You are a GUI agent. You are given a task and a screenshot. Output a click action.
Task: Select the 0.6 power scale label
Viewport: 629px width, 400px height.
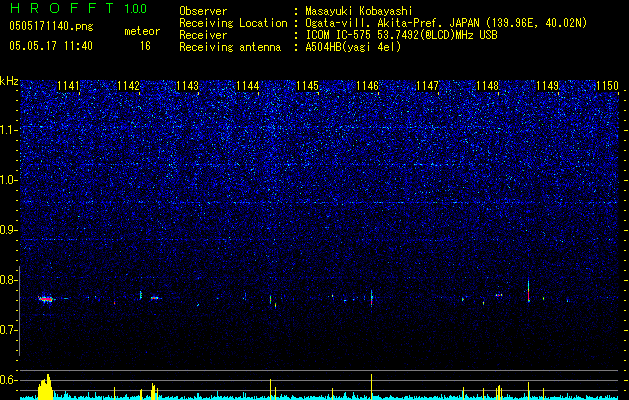tap(8, 380)
